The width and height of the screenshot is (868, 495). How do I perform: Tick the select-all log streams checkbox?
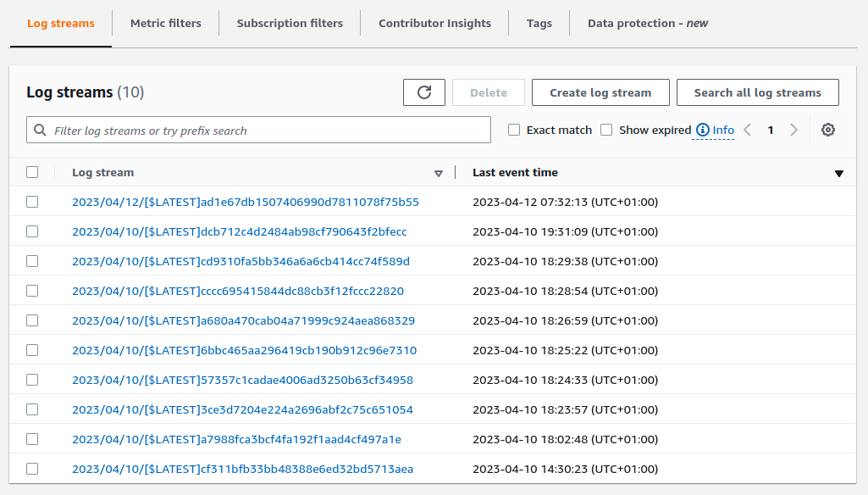pos(32,172)
